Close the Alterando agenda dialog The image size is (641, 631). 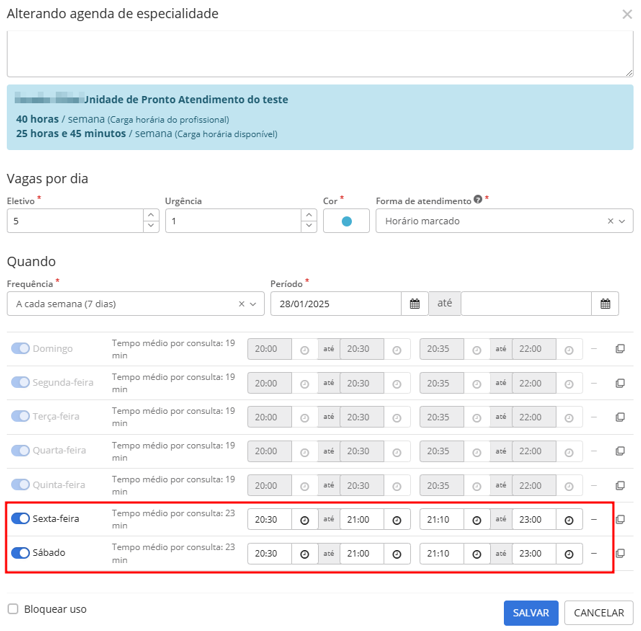click(627, 14)
